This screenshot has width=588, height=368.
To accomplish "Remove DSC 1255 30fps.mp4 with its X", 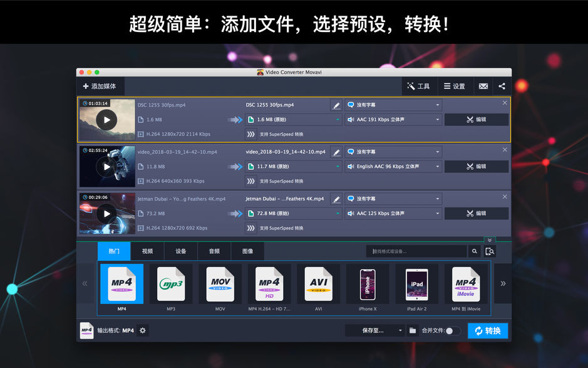I will (x=504, y=103).
